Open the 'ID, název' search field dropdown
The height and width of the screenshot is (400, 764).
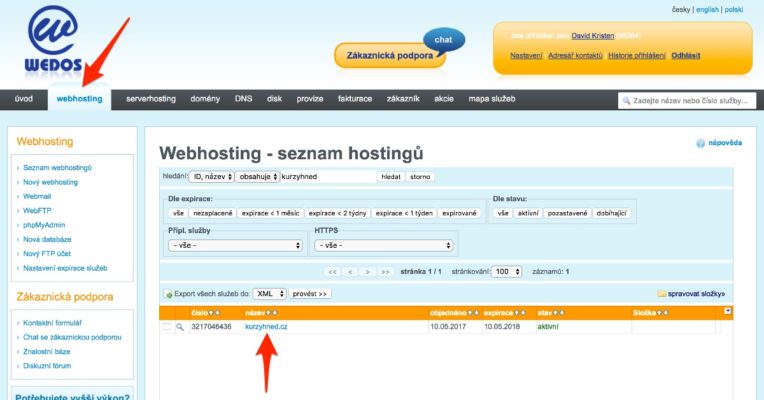click(211, 177)
